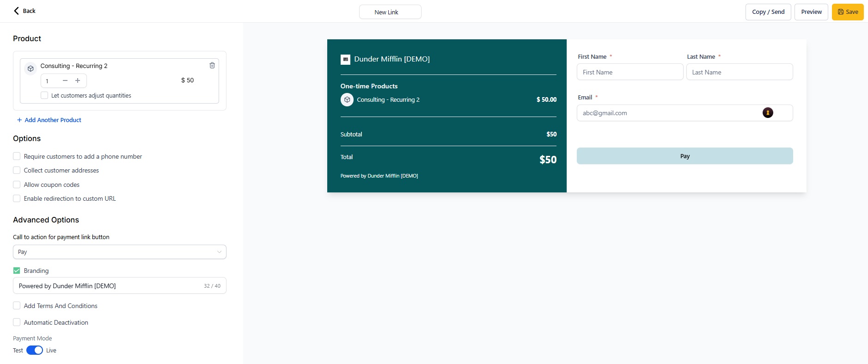The width and height of the screenshot is (868, 364).
Task: Go back using the Back arrow
Action: (x=17, y=11)
